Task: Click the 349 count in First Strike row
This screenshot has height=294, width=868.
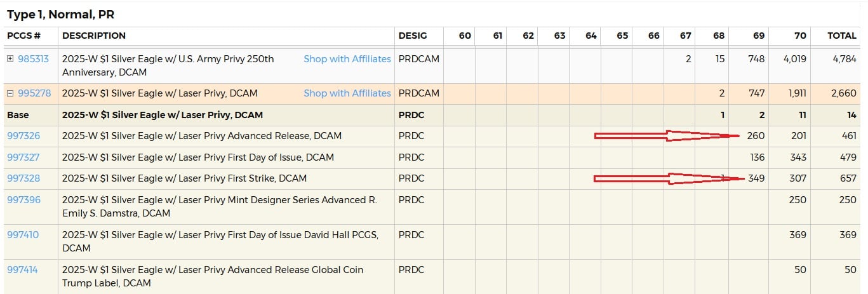Action: click(x=756, y=178)
